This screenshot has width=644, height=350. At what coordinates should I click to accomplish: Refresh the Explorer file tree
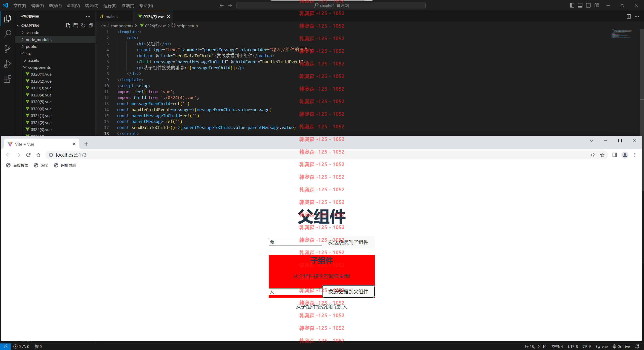coord(83,25)
